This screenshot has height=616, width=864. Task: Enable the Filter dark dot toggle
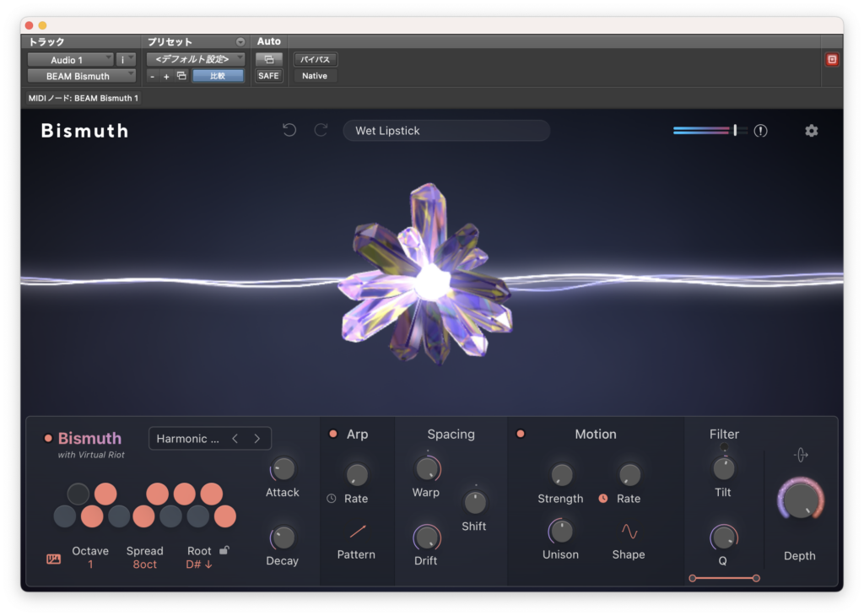(x=724, y=447)
